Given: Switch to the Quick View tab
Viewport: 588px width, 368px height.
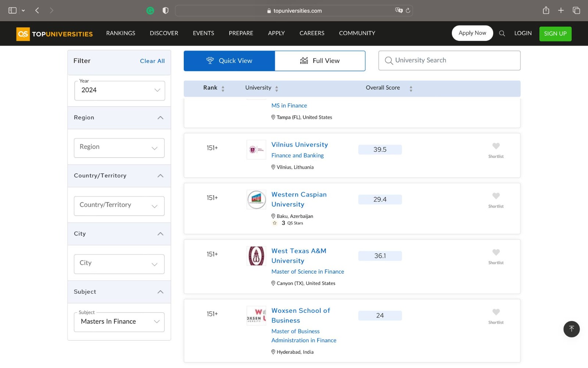Looking at the screenshot, I should pyautogui.click(x=229, y=61).
